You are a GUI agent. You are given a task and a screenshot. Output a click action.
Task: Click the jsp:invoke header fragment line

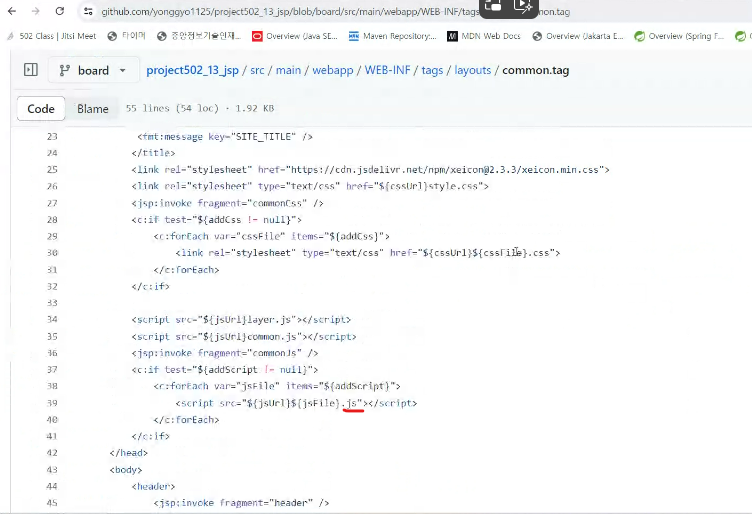click(x=241, y=502)
